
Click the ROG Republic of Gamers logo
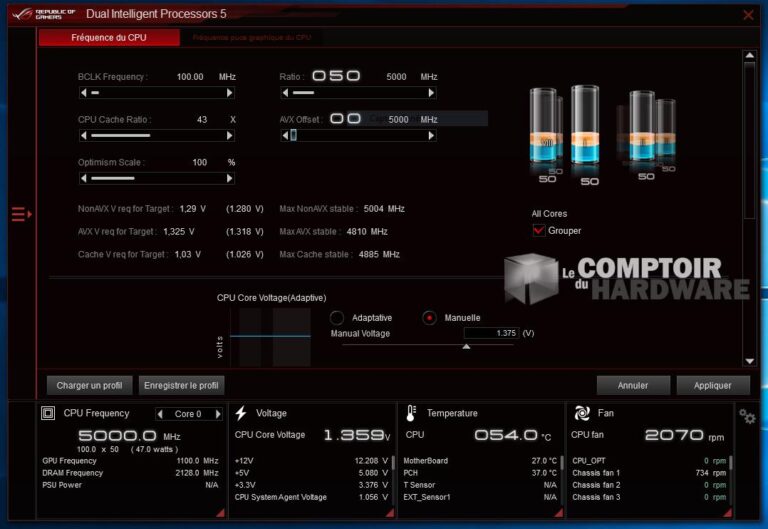(x=44, y=14)
